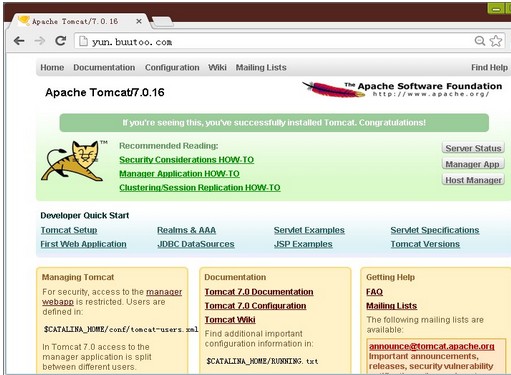Click the page document icon in address bar

83,41
